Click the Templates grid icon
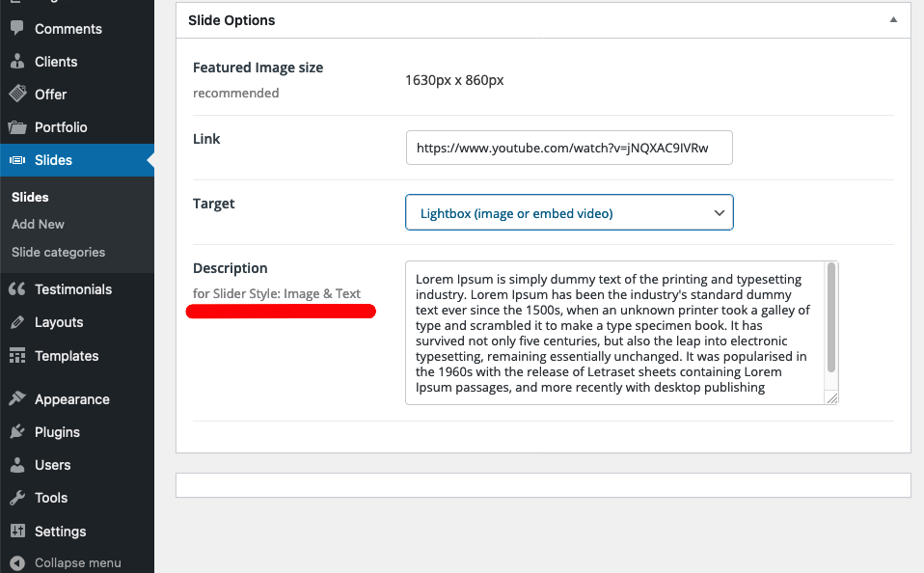Screen dimensions: 924x573 click(x=17, y=355)
